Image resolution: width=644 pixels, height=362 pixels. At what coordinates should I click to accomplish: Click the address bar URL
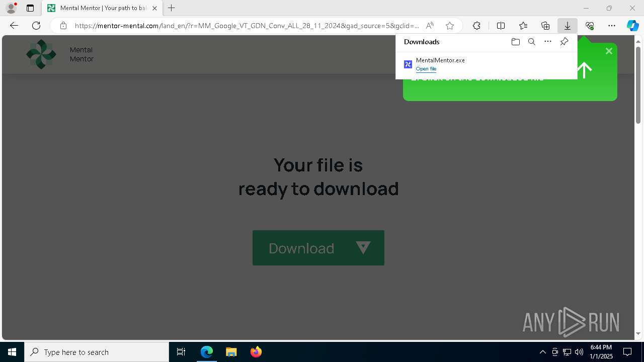point(247,26)
